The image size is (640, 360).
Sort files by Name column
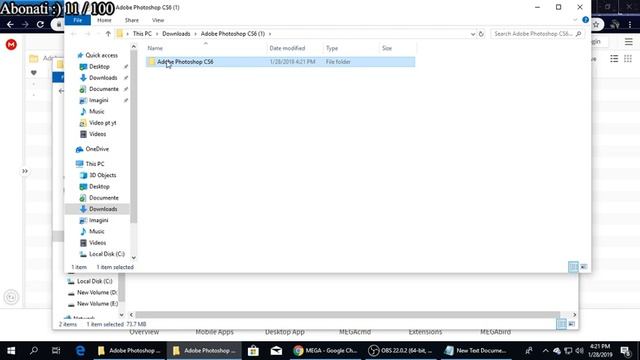(155, 48)
